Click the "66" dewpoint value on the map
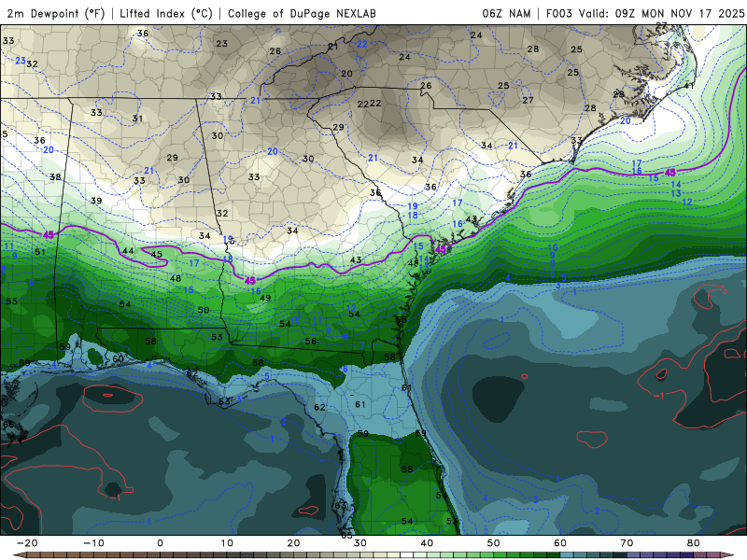The width and height of the screenshot is (747, 560). tap(8, 425)
